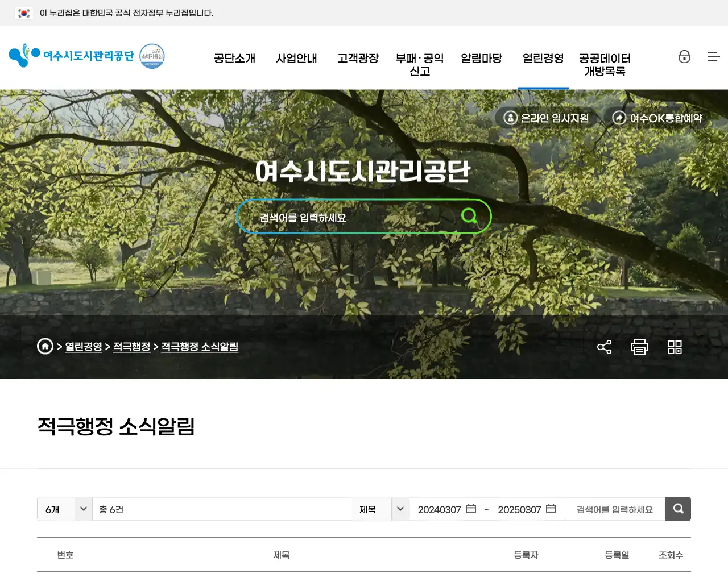
Task: Open the 공단소개 menu
Action: [234, 58]
